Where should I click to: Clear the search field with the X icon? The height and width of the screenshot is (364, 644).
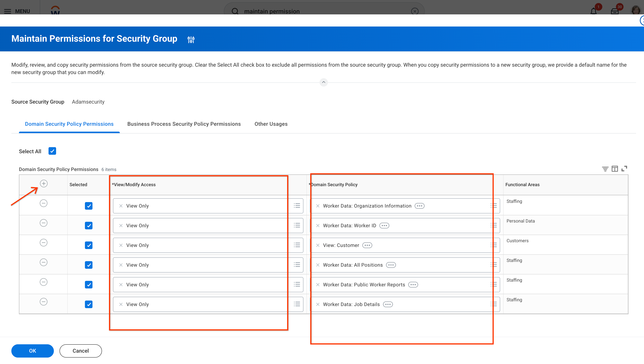[415, 11]
